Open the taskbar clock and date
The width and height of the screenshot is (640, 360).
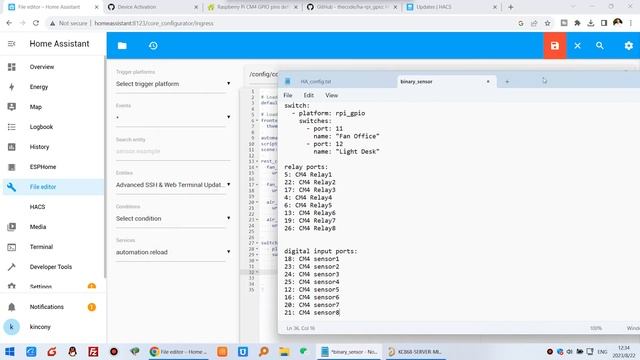pyautogui.click(x=624, y=351)
